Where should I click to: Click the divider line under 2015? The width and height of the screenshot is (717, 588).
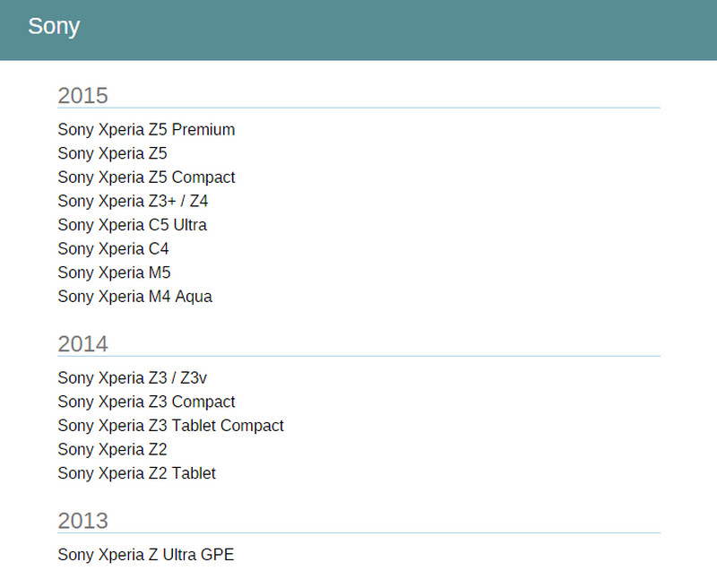(358, 108)
